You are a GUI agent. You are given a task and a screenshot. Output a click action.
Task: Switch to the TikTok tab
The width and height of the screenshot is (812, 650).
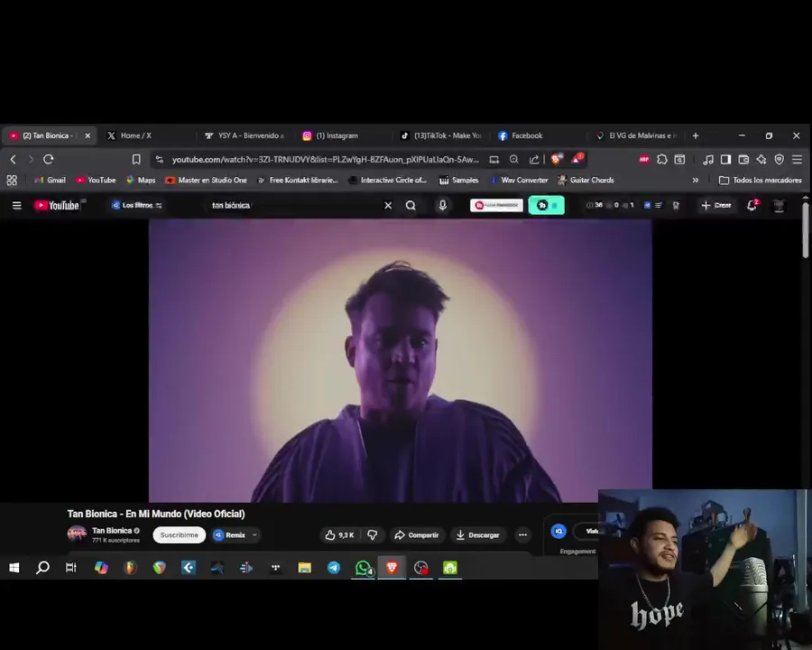(441, 135)
